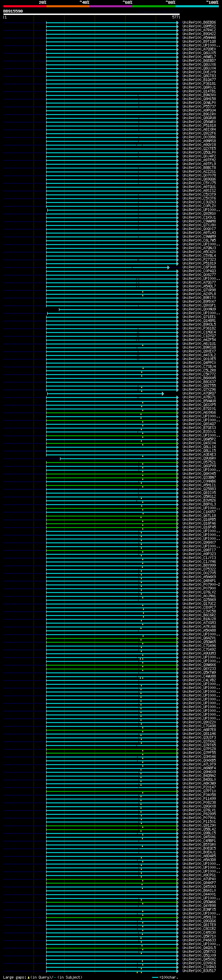Click label UniRef100_Q25869
Viewport: 222px width, 980px height.
[199, 600]
